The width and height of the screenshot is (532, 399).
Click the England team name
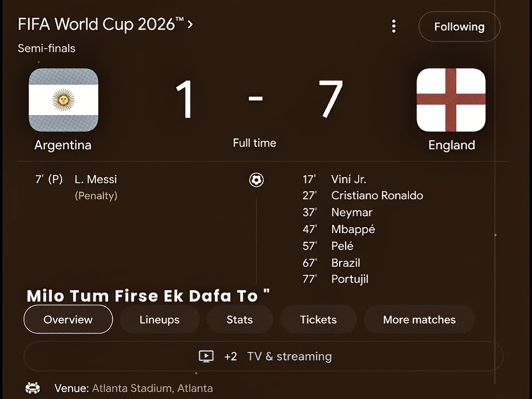pos(451,145)
